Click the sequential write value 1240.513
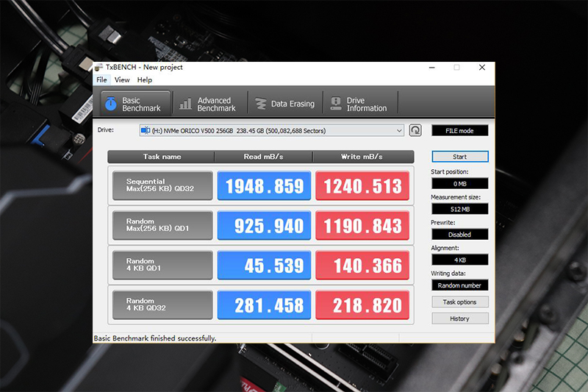 362,185
